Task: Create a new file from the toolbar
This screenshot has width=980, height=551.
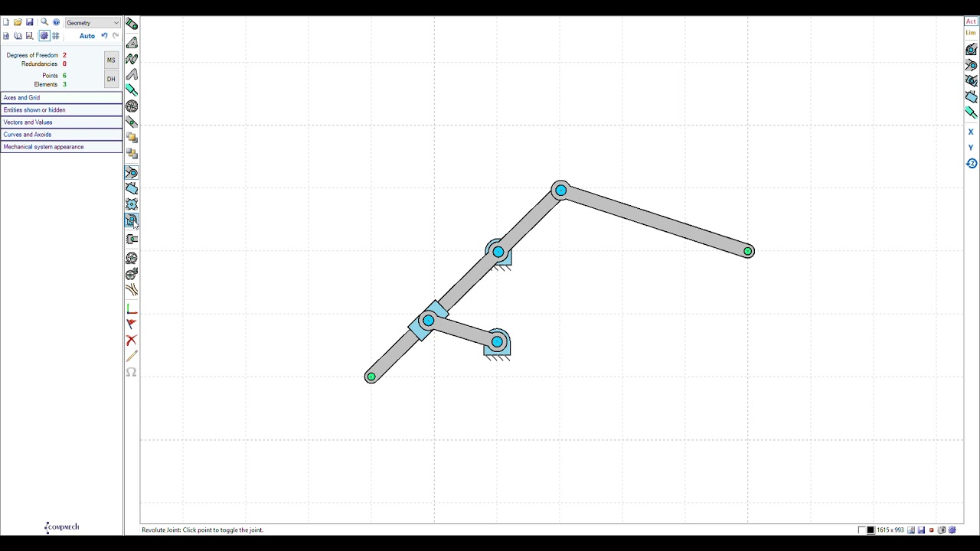Action: pos(6,22)
